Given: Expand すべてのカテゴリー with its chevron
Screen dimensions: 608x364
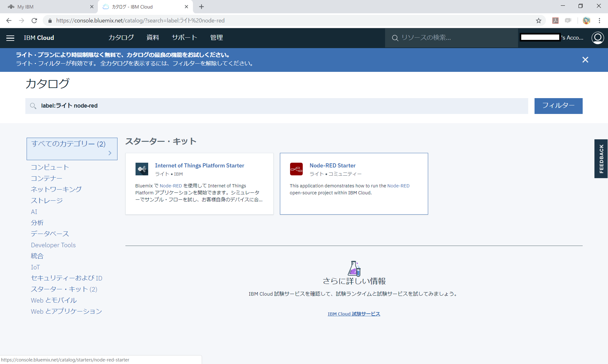Looking at the screenshot, I should pos(110,153).
